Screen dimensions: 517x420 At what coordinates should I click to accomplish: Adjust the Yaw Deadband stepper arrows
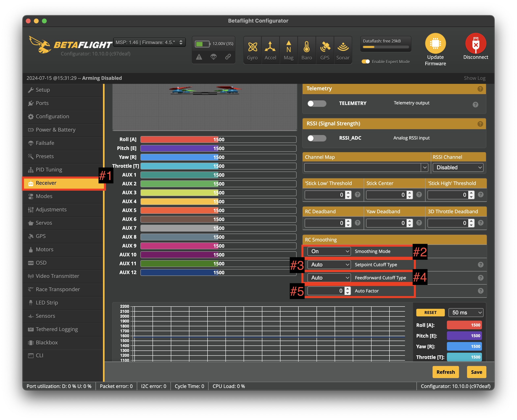click(x=409, y=223)
